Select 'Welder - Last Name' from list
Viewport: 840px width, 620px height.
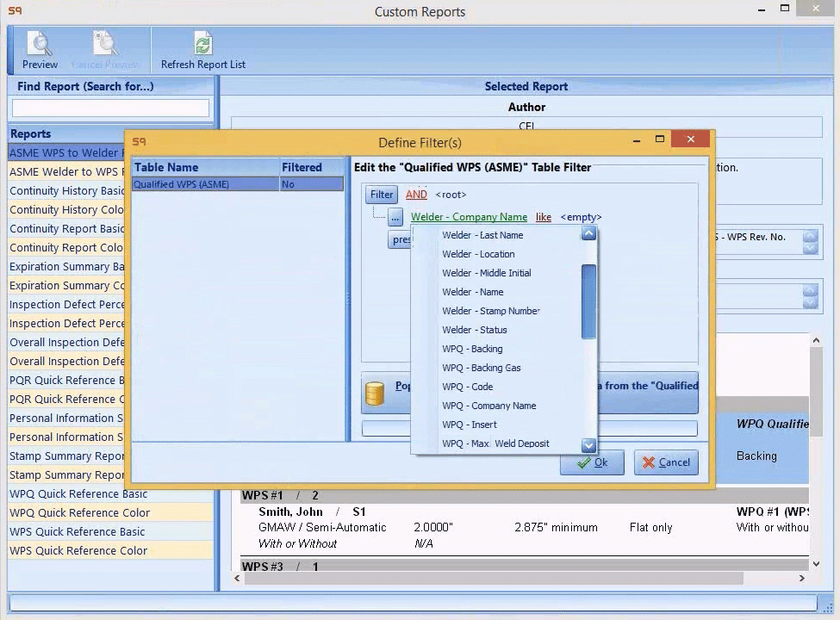tap(482, 235)
